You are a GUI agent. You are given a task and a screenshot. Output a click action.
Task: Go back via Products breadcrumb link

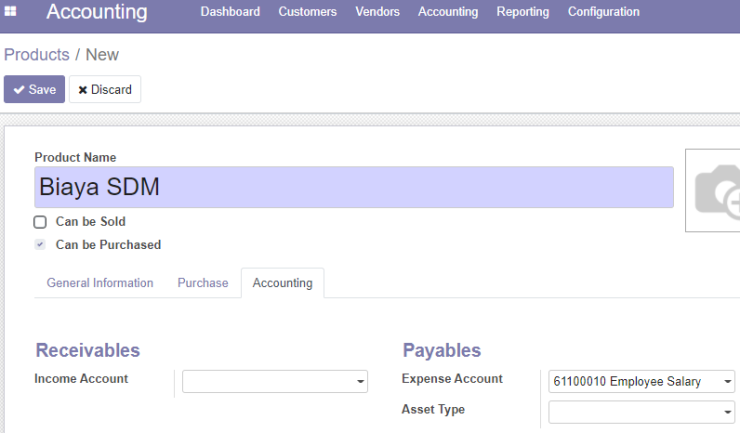(37, 55)
